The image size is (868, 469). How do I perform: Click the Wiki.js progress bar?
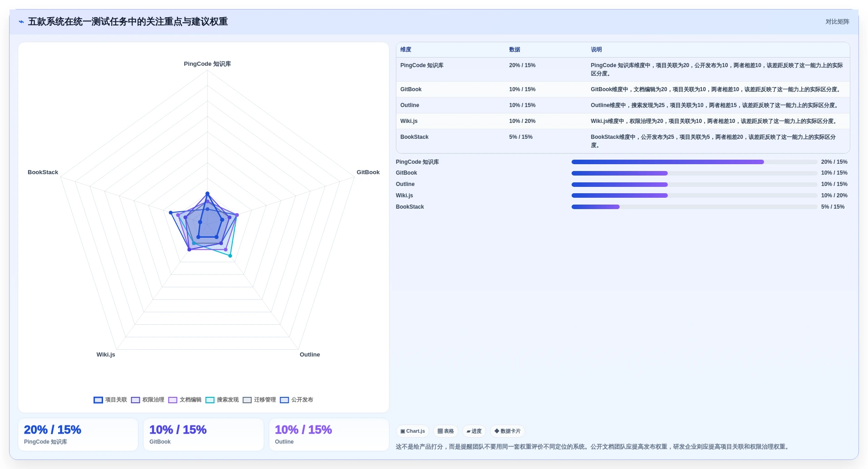(x=694, y=195)
